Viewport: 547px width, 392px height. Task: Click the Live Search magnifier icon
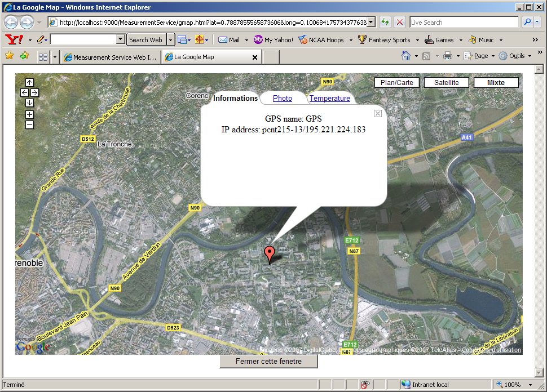(527, 22)
